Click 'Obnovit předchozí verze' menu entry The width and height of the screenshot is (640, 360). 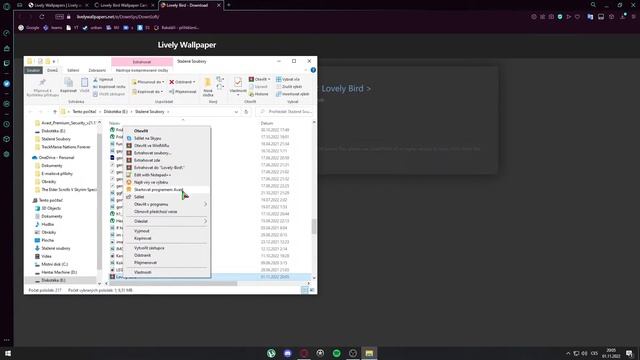click(x=156, y=212)
